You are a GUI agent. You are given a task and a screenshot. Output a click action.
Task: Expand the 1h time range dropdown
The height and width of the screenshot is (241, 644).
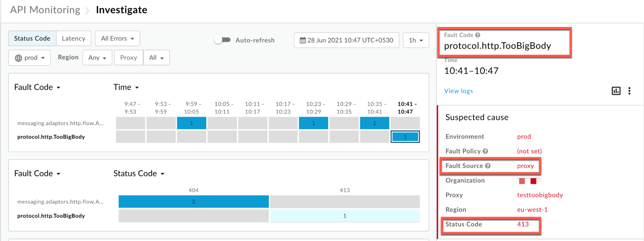(x=416, y=40)
